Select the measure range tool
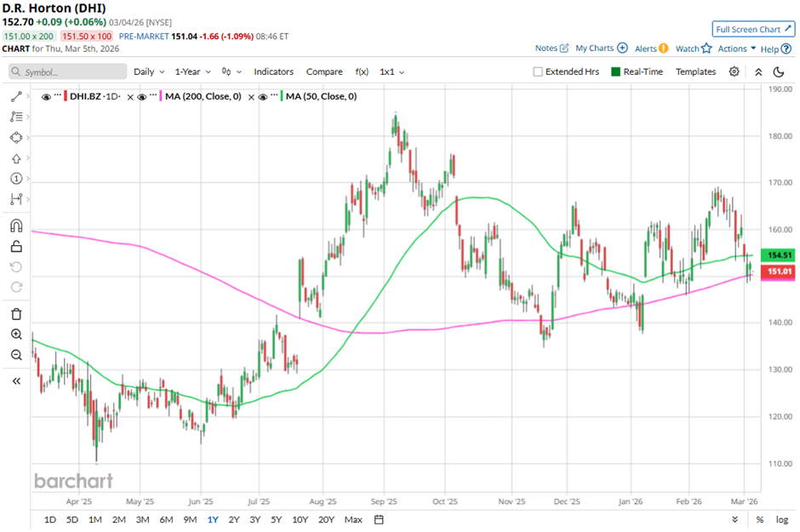The image size is (800, 532). click(16, 199)
